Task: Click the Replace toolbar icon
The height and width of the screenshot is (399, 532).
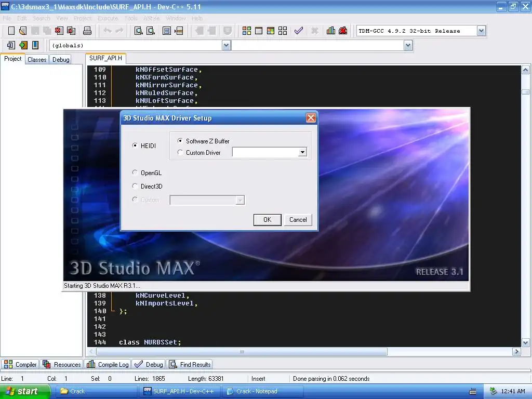Action: (x=151, y=31)
